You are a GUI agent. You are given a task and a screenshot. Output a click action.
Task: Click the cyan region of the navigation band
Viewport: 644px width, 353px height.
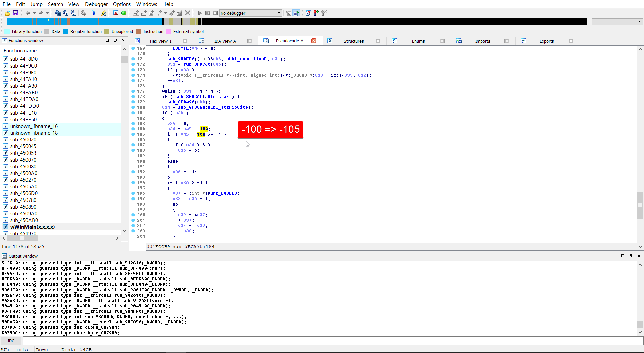[84, 21]
